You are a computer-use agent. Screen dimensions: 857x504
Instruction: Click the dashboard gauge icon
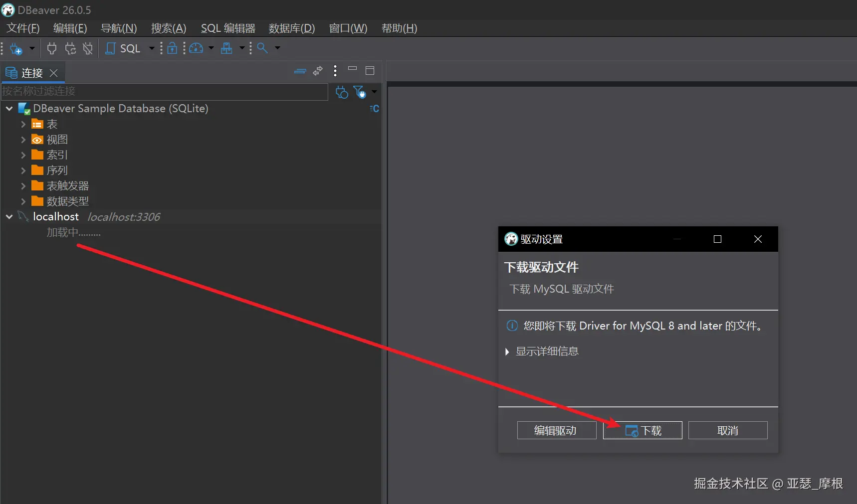click(x=196, y=48)
